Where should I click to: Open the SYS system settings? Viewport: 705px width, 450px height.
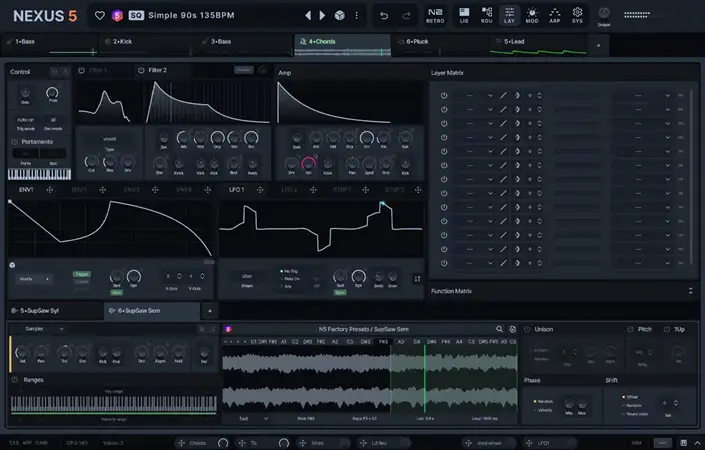[577, 15]
